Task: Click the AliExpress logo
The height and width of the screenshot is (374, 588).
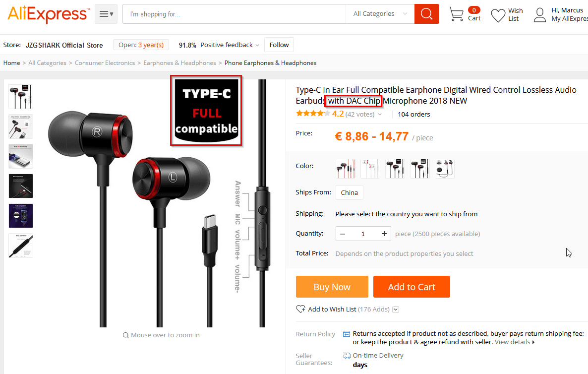Action: [x=49, y=14]
